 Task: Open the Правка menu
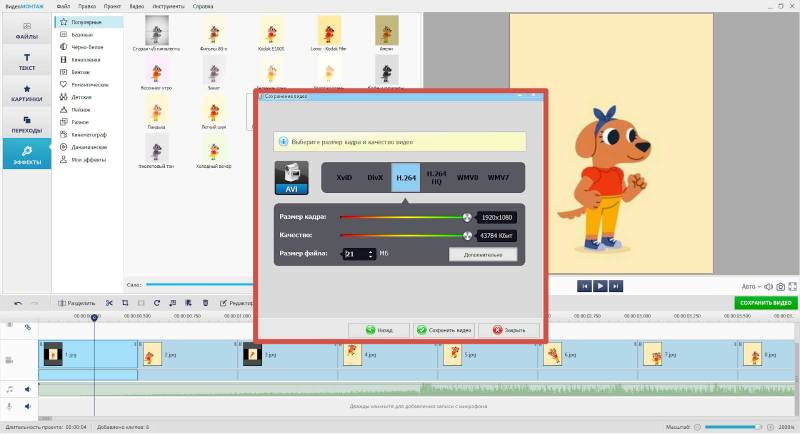point(87,6)
